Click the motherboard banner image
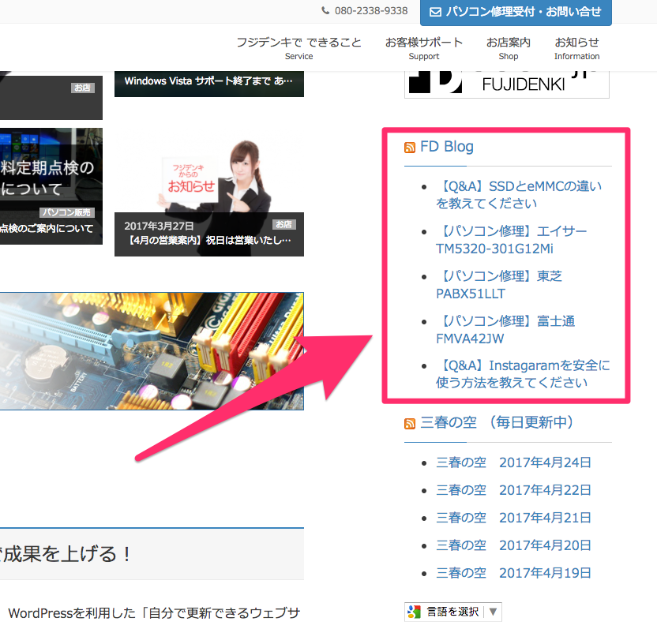 point(152,351)
